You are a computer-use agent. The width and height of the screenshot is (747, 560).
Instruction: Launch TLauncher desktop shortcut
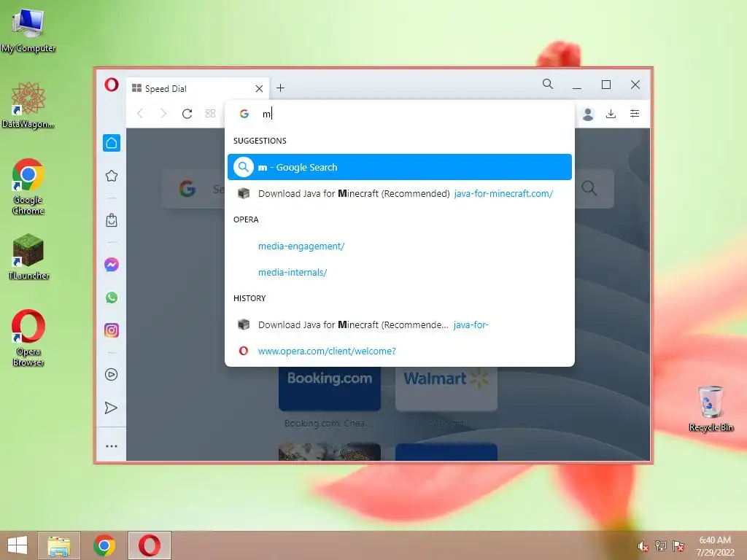pyautogui.click(x=28, y=257)
